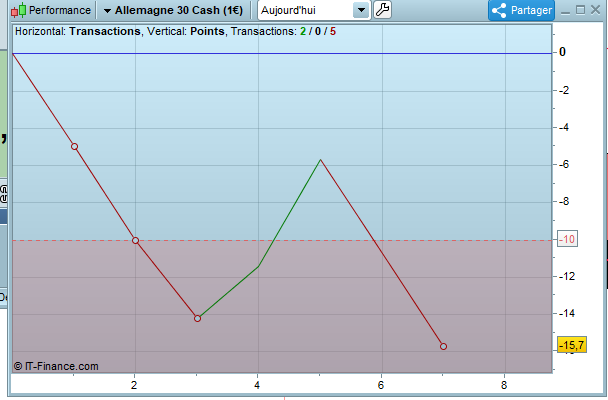The height and width of the screenshot is (400, 608).
Task: Select the transaction 2 point at -10
Action: [135, 240]
